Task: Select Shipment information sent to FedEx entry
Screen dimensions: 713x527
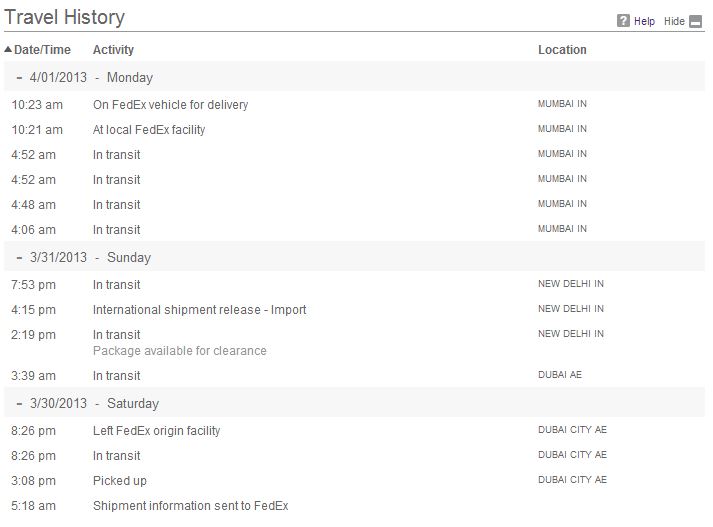Action: [191, 506]
